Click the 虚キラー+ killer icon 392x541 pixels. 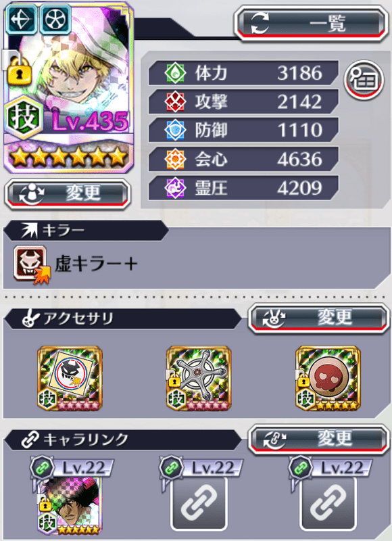(x=31, y=264)
